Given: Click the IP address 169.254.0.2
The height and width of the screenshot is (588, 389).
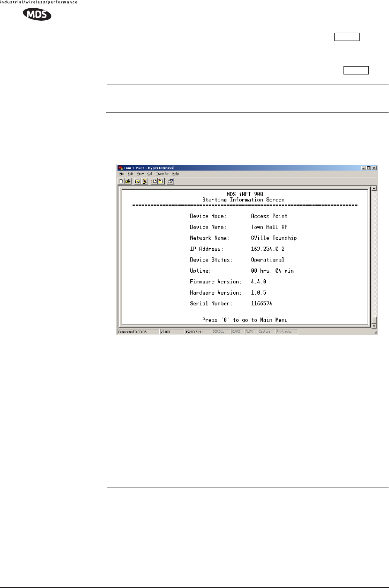Looking at the screenshot, I should click(268, 249).
